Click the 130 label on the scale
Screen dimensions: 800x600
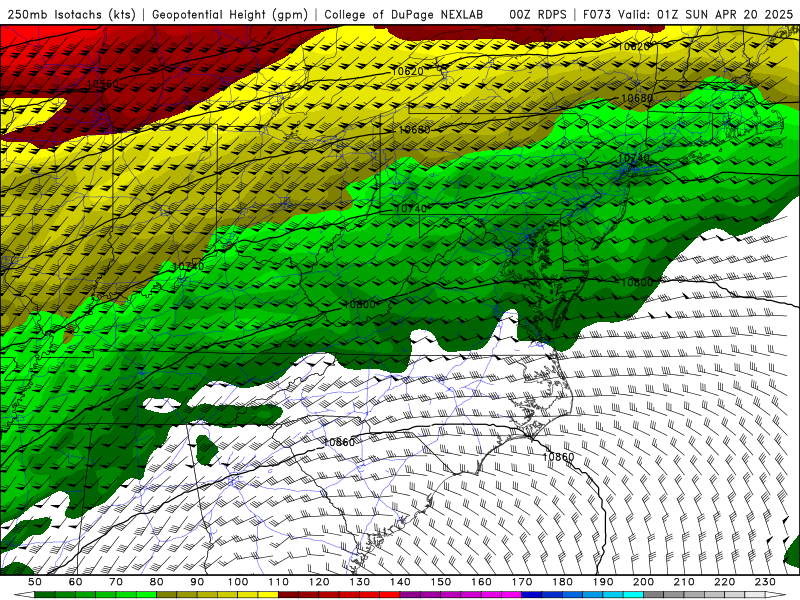359,582
